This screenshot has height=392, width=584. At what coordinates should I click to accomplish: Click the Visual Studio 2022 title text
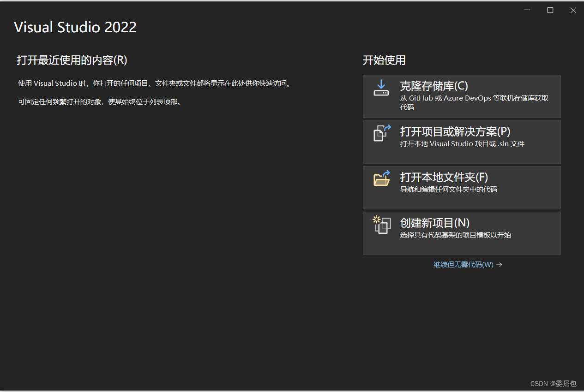pyautogui.click(x=75, y=27)
